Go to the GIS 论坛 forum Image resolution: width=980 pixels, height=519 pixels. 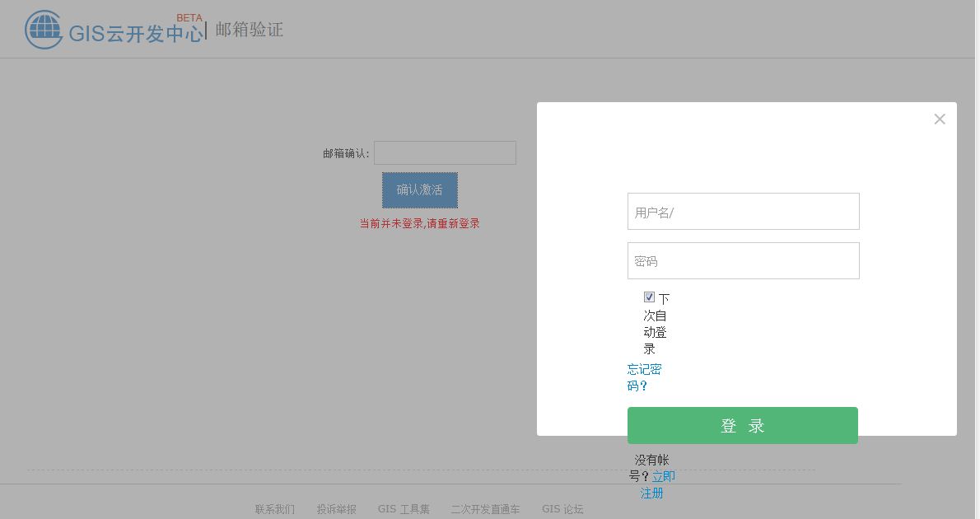click(562, 508)
